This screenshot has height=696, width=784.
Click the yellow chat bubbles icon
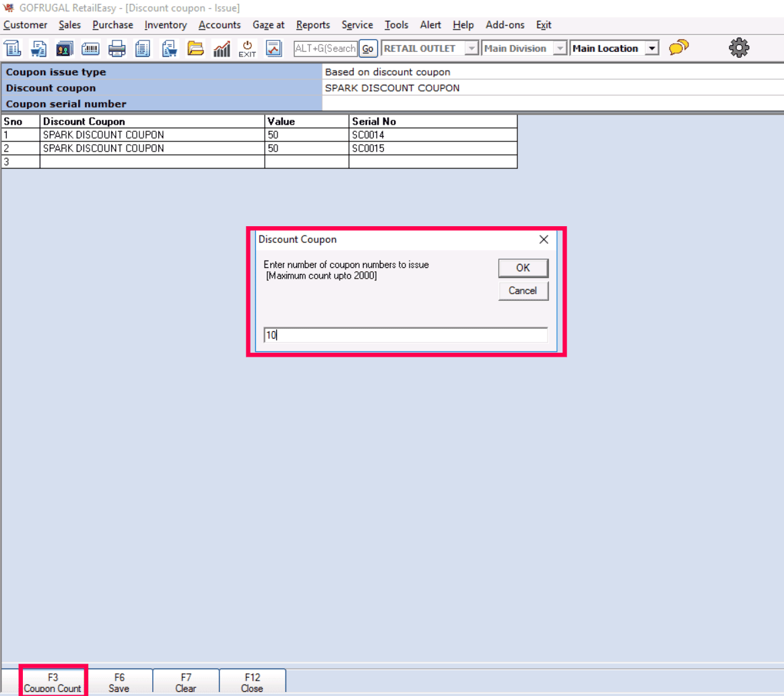[679, 48]
